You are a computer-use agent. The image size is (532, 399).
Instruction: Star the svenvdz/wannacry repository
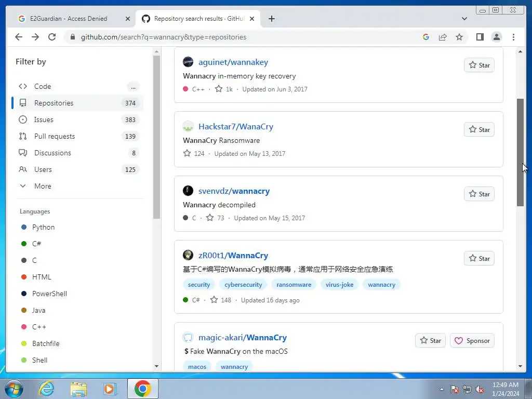[x=479, y=194]
